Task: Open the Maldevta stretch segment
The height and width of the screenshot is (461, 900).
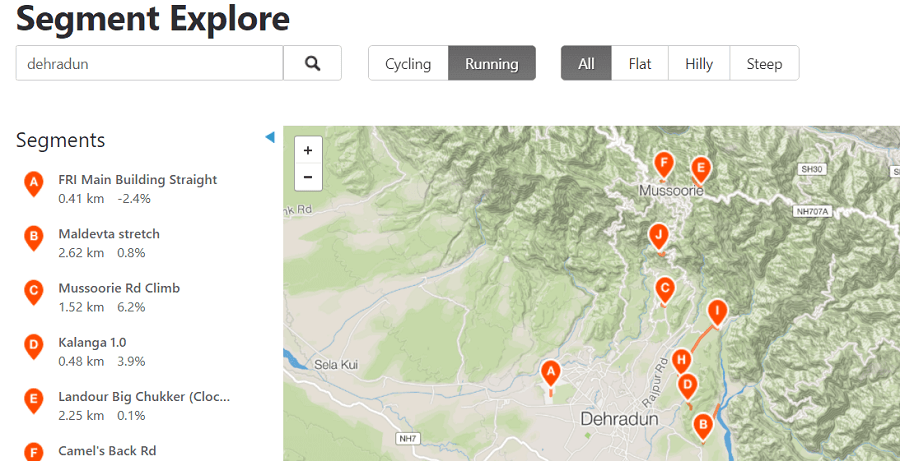Action: click(109, 234)
